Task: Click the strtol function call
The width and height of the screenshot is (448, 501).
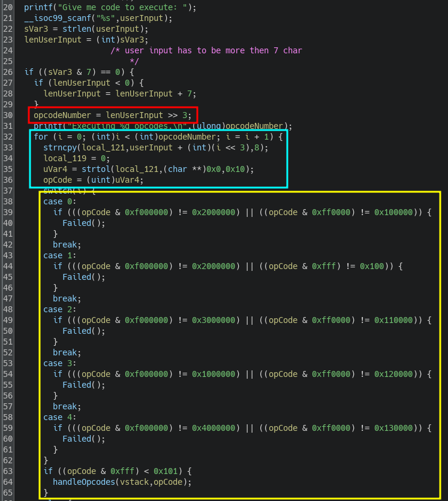Action: click(x=96, y=169)
